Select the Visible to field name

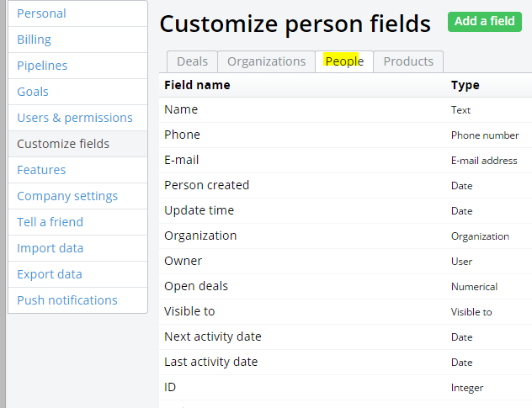pos(189,311)
